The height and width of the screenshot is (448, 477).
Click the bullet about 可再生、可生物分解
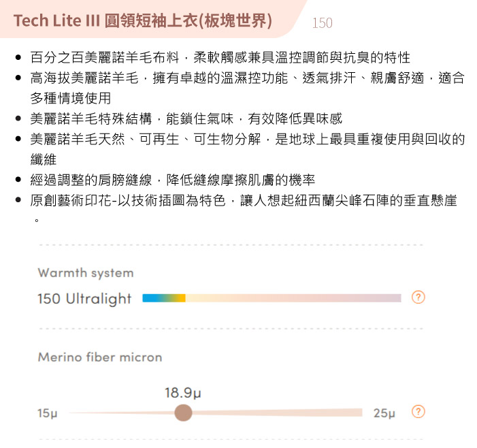247,149
